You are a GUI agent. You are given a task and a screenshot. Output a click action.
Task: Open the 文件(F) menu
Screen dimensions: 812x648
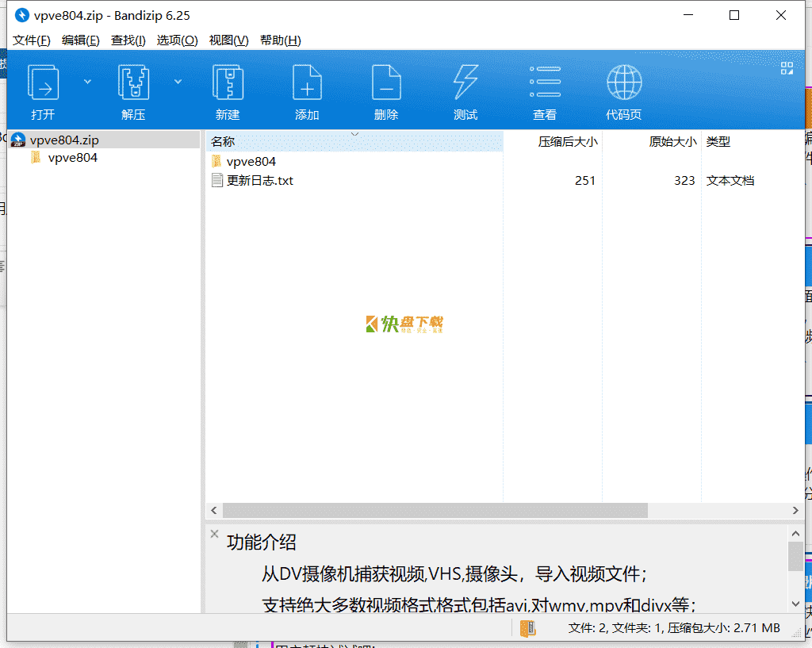(32, 40)
